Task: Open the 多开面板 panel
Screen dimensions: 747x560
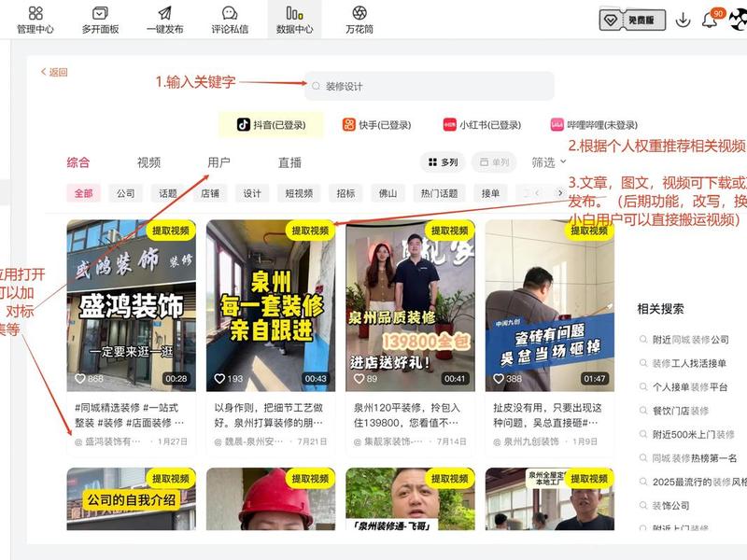Action: click(x=100, y=20)
